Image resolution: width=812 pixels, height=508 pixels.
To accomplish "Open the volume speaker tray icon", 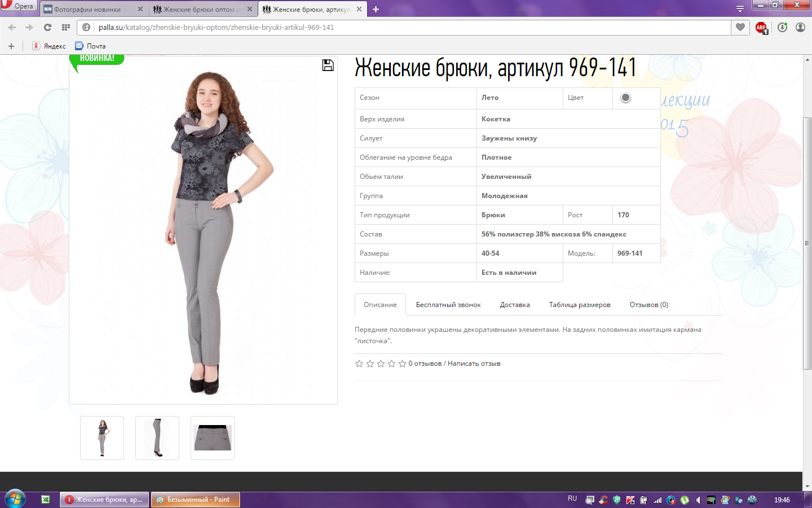I will click(x=698, y=500).
